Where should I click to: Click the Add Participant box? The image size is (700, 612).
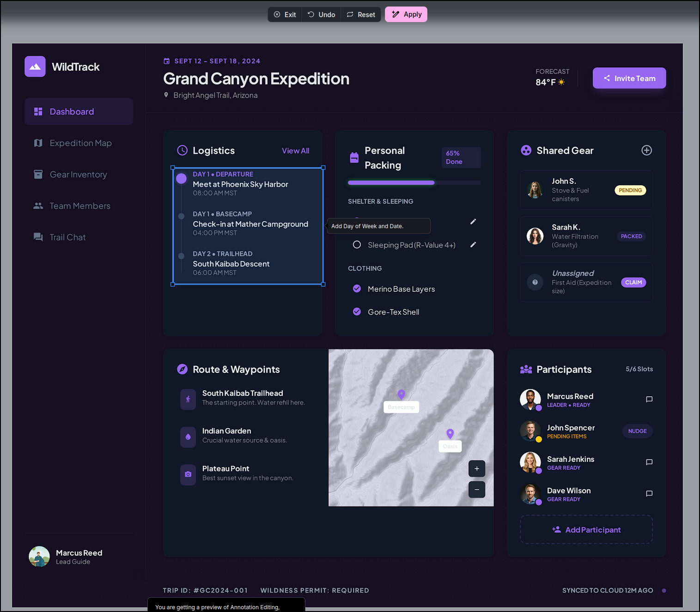(x=586, y=530)
